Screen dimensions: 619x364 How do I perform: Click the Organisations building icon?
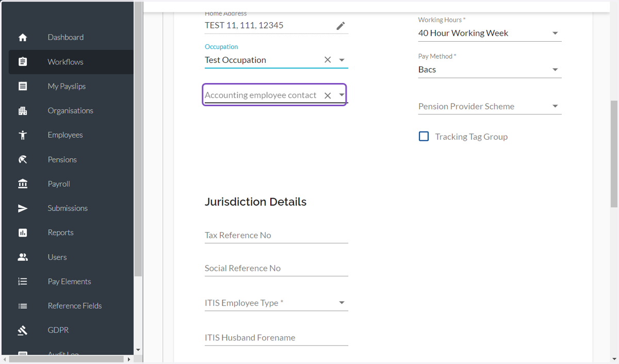tap(23, 111)
